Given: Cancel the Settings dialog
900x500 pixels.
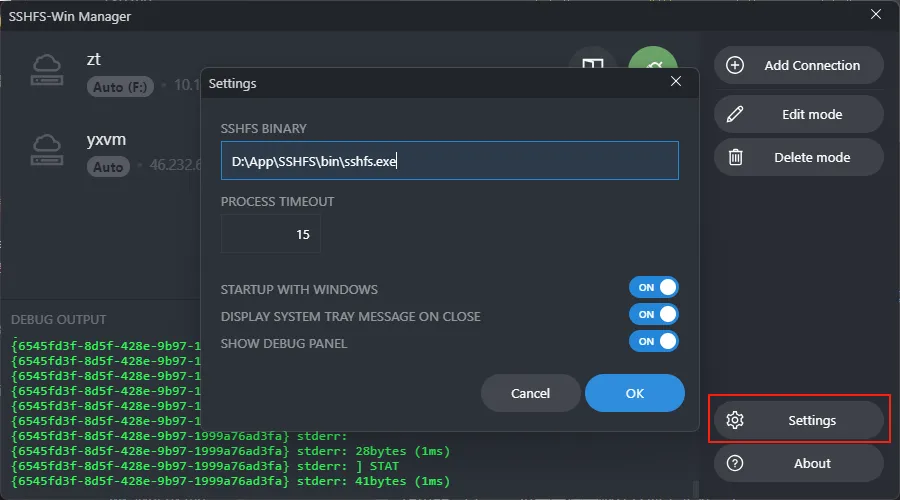Looking at the screenshot, I should pyautogui.click(x=530, y=393).
